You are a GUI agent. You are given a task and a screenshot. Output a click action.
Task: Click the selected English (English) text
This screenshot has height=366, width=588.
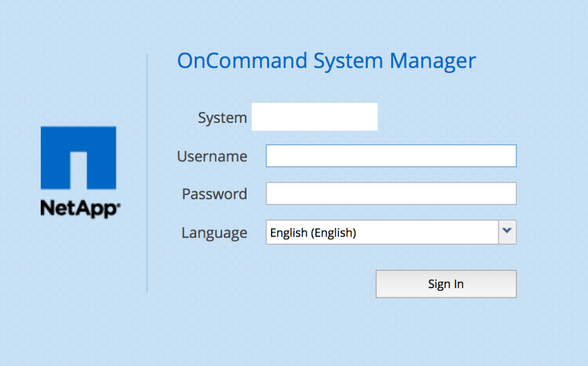313,233
